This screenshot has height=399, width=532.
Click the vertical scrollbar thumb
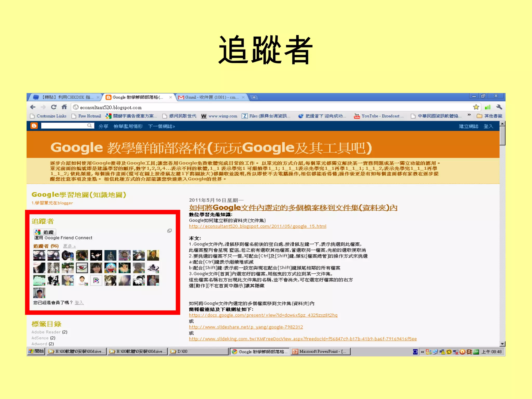(502, 136)
